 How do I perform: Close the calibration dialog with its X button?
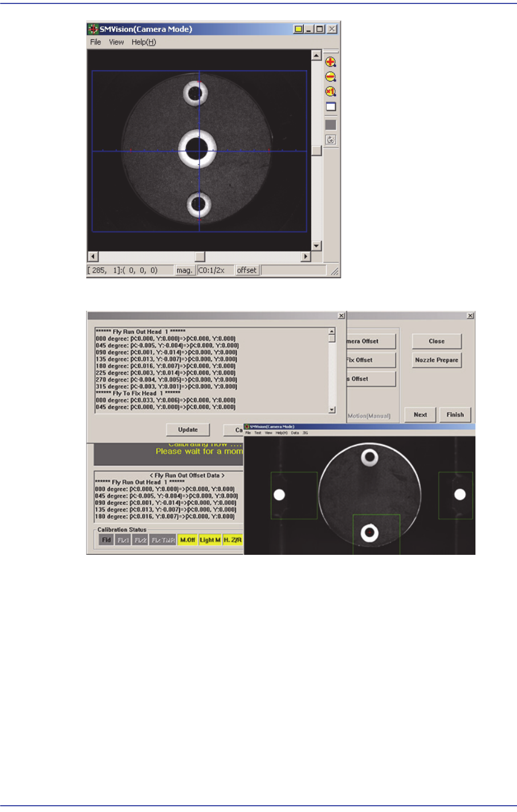point(470,316)
